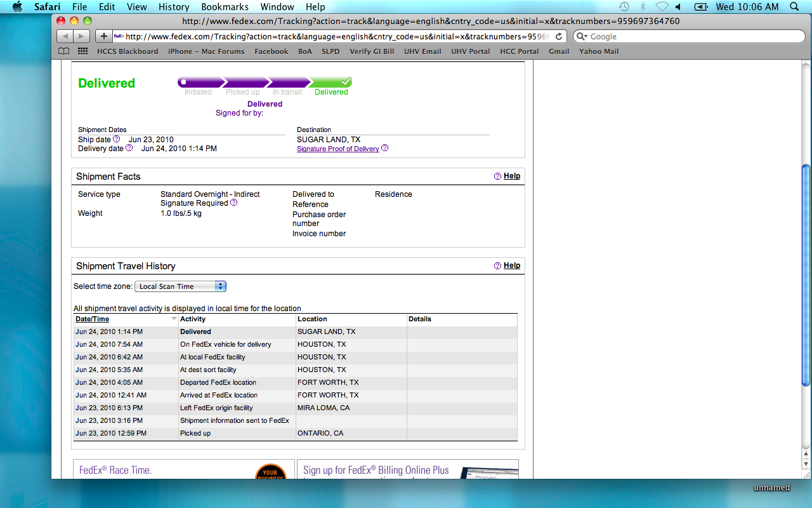The image size is (812, 508).
Task: Click the Delivered progress bar segment
Action: [331, 82]
